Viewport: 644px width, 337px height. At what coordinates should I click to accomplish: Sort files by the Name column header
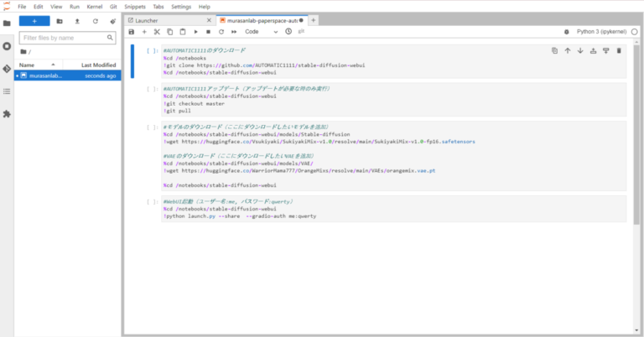(x=27, y=65)
